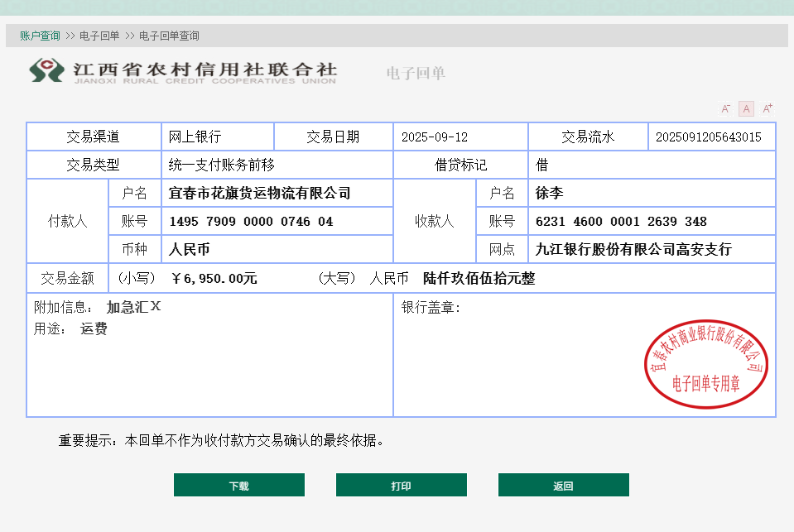
Task: Click the 交易渠道 header cell
Action: (94, 137)
